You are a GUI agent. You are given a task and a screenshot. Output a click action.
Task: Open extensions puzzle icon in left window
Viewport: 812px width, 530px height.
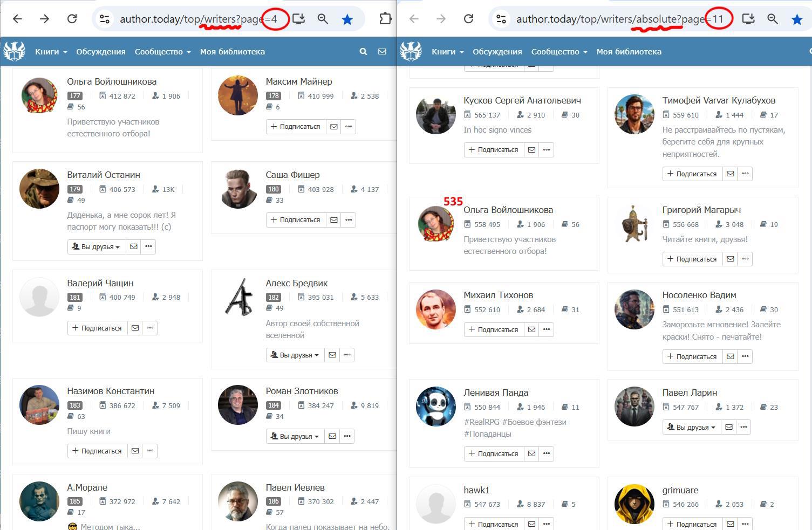click(x=385, y=19)
